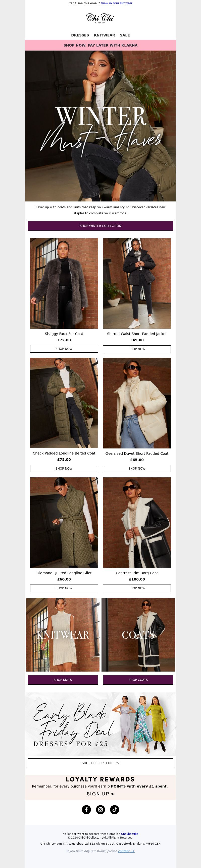
Task: Click the Shop Coats button
Action: (x=138, y=680)
